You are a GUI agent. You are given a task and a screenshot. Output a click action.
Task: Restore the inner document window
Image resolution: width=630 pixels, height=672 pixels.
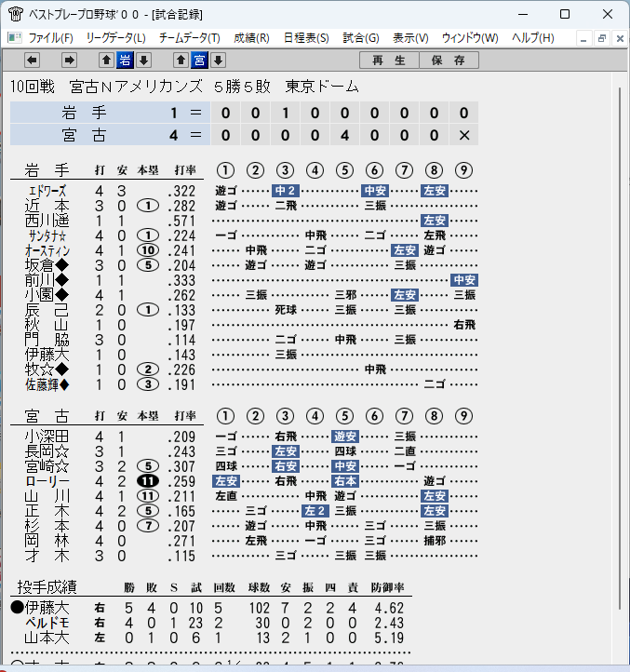[x=602, y=38]
